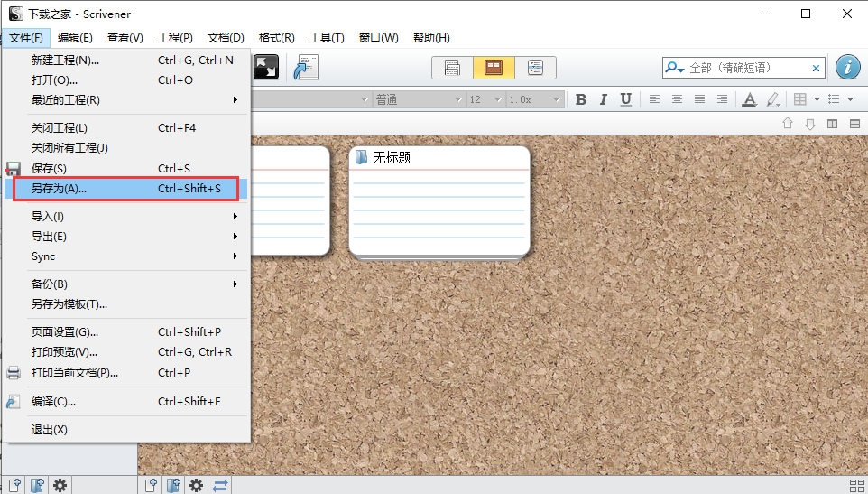Expand the Sync submenu

tap(125, 256)
